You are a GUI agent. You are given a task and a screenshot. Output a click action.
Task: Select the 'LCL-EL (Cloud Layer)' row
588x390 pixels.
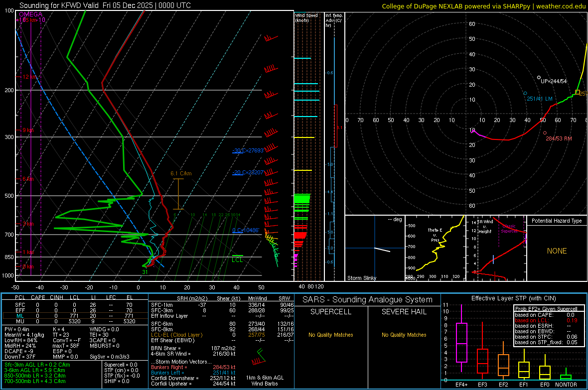(222, 335)
